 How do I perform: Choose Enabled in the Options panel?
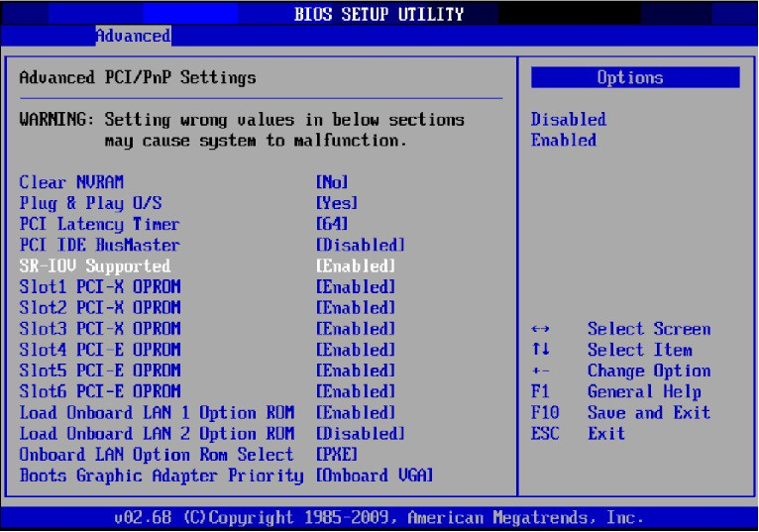[563, 140]
